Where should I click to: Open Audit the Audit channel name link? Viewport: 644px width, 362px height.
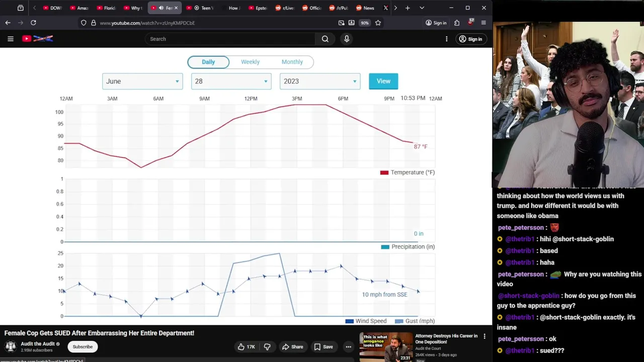coord(38,344)
